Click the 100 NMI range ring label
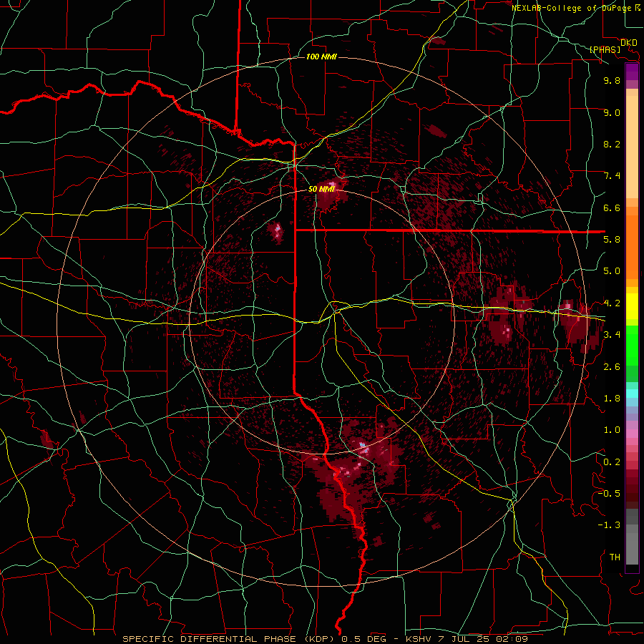The image size is (644, 644). (x=321, y=57)
